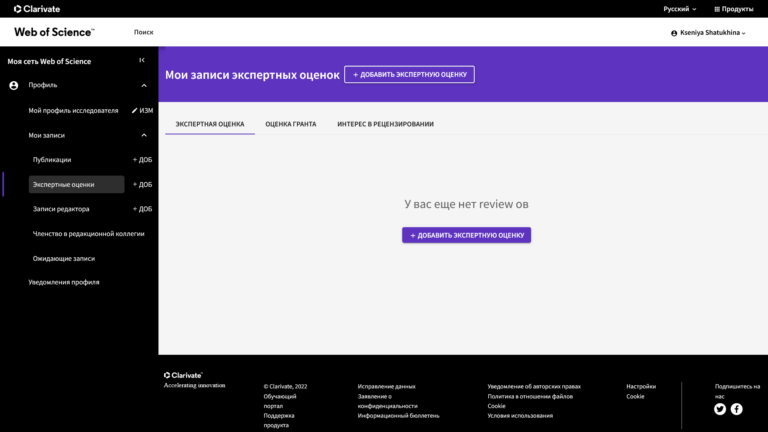The width and height of the screenshot is (768, 432).
Task: Select Профиль in the sidebar
Action: pyautogui.click(x=43, y=85)
